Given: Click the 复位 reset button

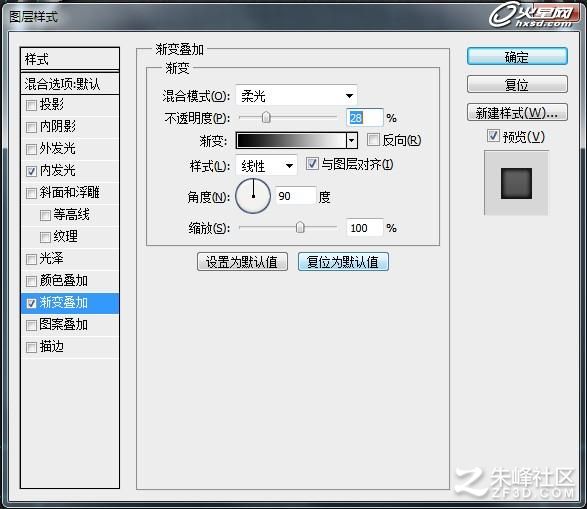Looking at the screenshot, I should 517,85.
